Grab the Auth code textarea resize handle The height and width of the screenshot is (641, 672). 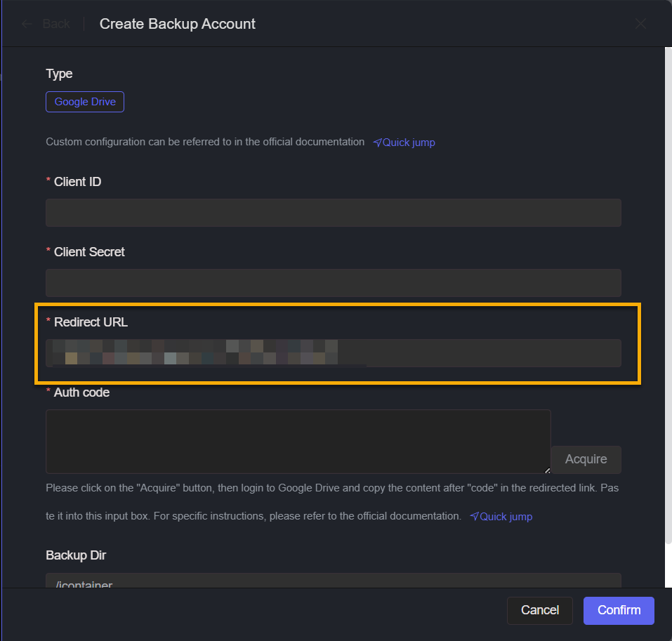547,470
